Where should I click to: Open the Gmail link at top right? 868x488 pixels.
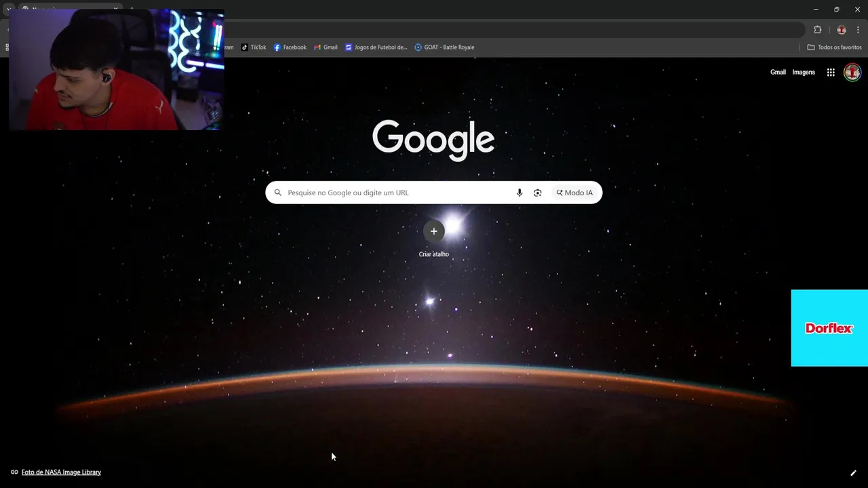click(x=778, y=73)
